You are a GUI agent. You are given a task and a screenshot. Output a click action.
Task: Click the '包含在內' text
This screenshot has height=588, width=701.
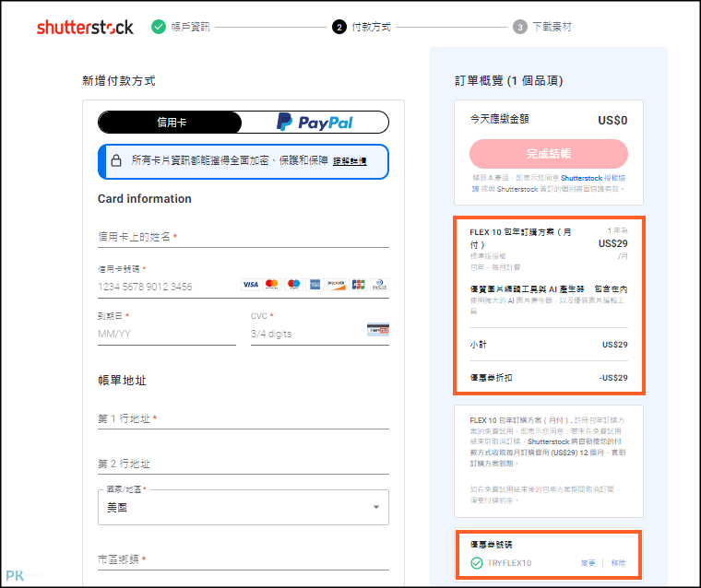pyautogui.click(x=611, y=289)
